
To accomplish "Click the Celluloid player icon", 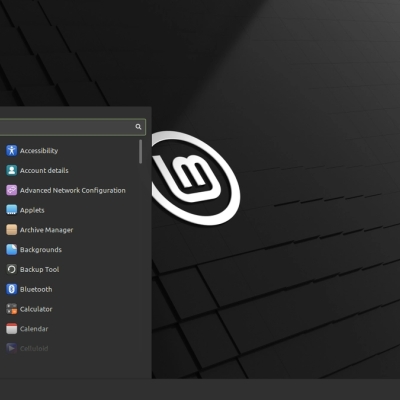I will 11,348.
